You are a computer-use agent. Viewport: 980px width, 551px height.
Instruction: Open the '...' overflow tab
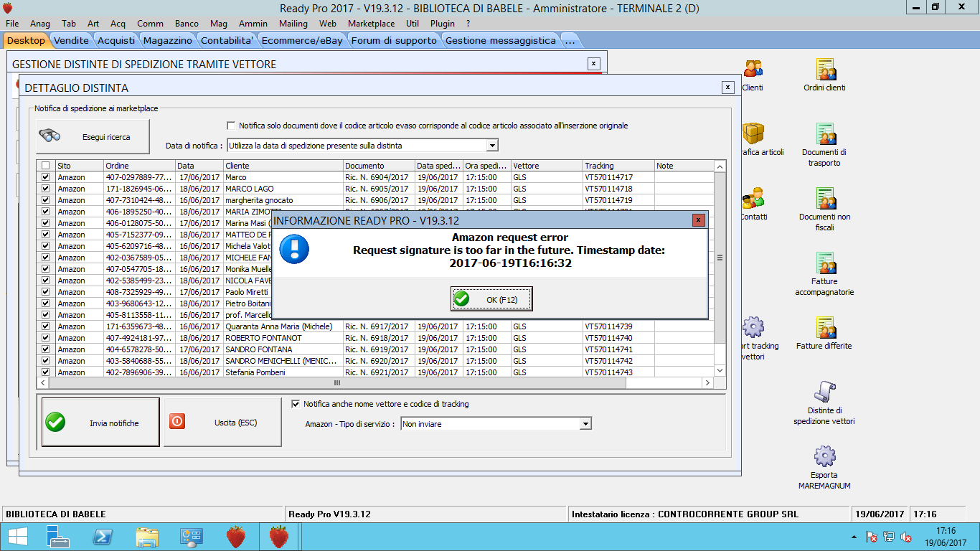[x=570, y=40]
